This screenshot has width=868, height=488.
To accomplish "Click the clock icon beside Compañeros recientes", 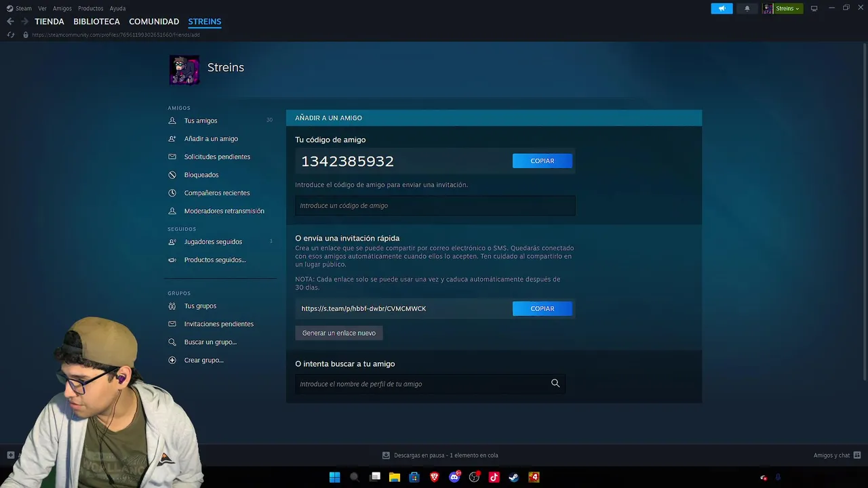I will [x=172, y=192].
